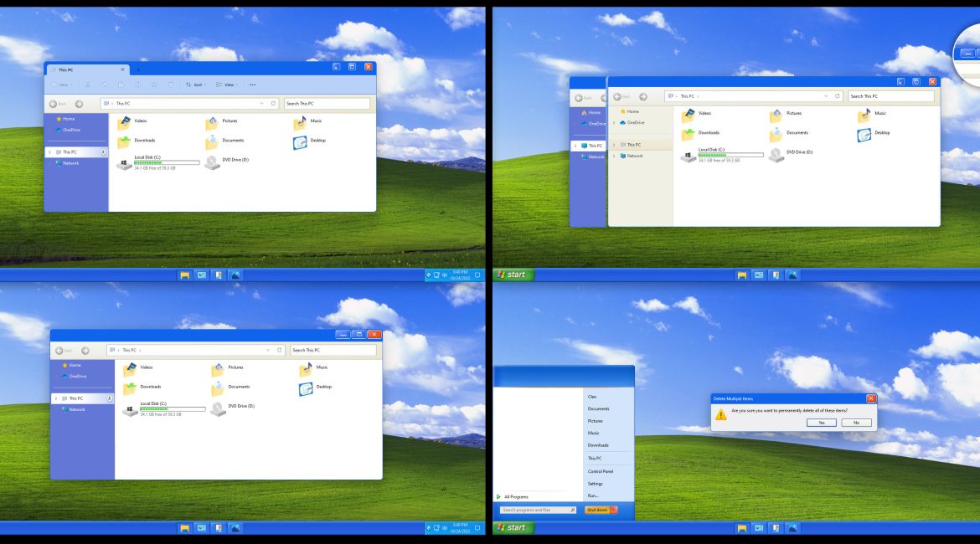Open Cleo user folder from Start menu

[x=592, y=397]
